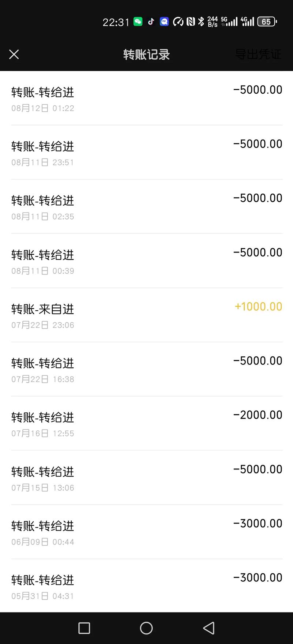Open the 08月11日 23:51 transfer record
Image resolution: width=293 pixels, height=644 pixels.
tap(146, 152)
